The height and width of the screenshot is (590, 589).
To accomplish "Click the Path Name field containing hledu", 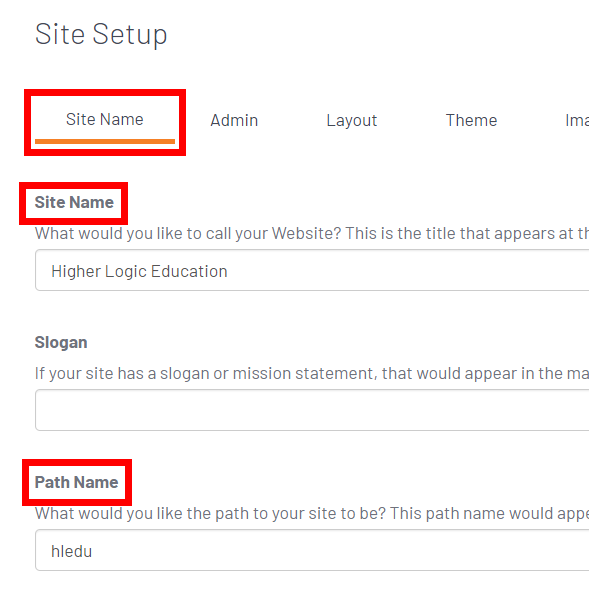I will (312, 550).
